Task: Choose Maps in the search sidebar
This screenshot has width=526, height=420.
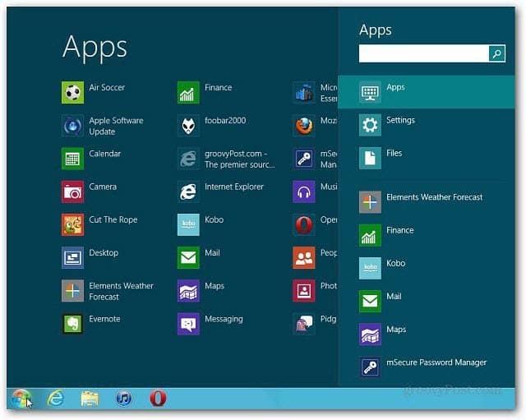Action: pyautogui.click(x=426, y=335)
